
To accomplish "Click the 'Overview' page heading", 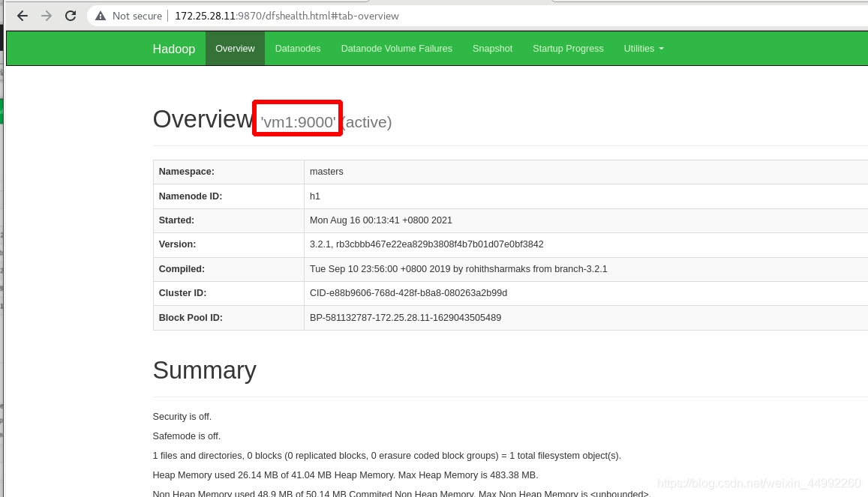I will (203, 119).
